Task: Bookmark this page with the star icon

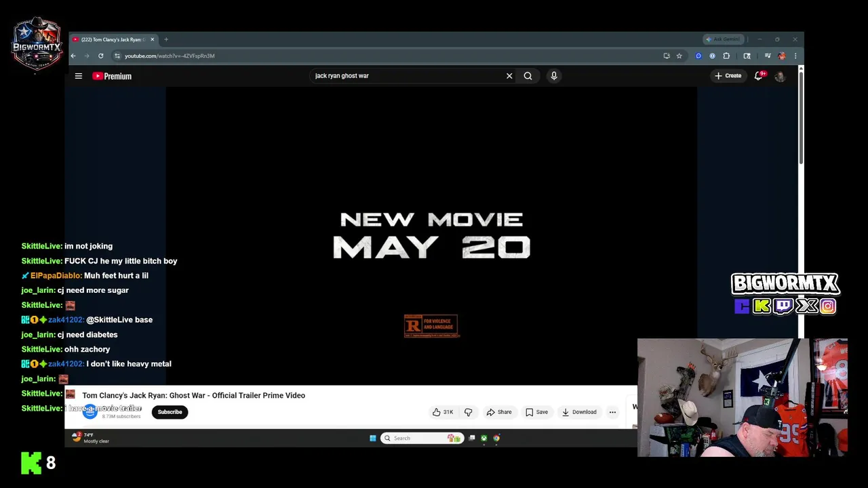Action: click(x=679, y=56)
